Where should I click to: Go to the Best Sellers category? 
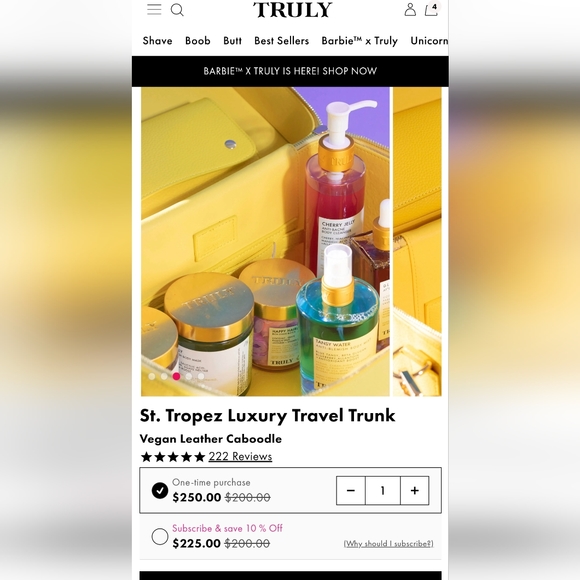coord(281,41)
